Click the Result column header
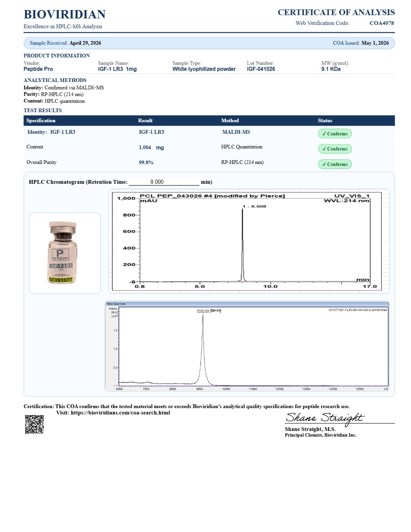Screen dimensions: 411x532 click(x=145, y=121)
